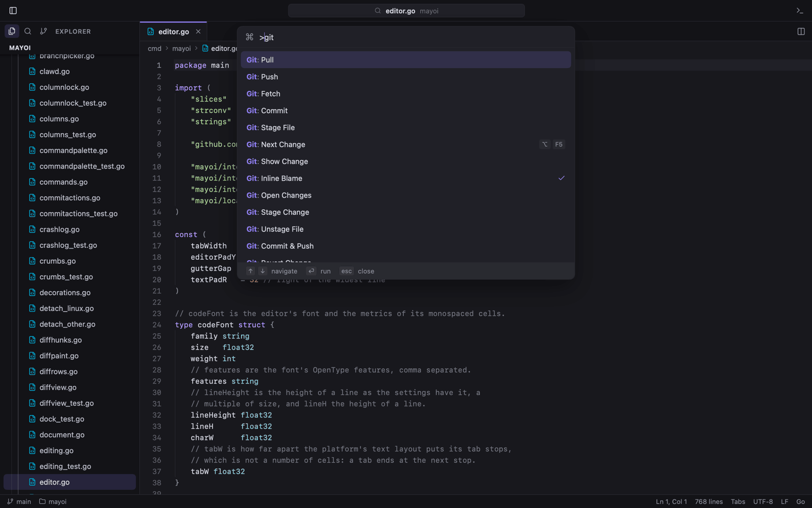
Task: Select Git: Fetch in palette
Action: (406, 93)
